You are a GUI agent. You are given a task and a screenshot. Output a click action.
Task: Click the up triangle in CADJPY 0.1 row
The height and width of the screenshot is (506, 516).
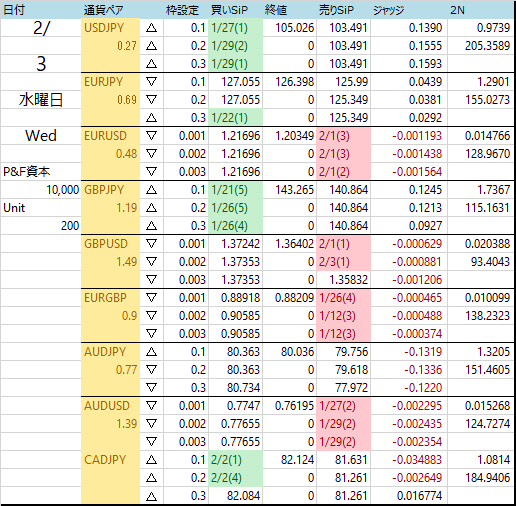[151, 460]
